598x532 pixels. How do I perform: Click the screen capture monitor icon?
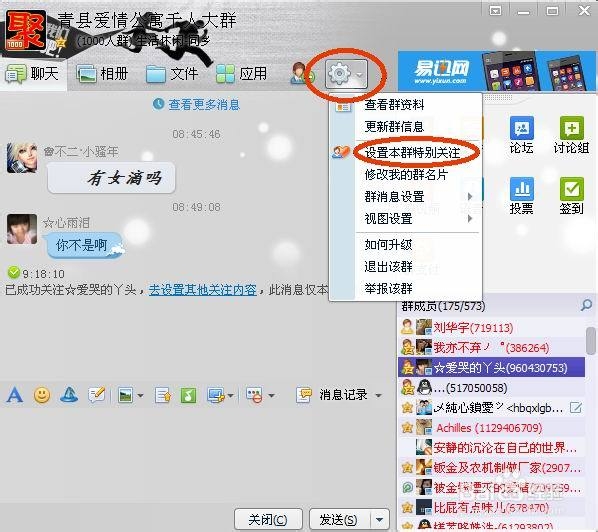[x=216, y=395]
